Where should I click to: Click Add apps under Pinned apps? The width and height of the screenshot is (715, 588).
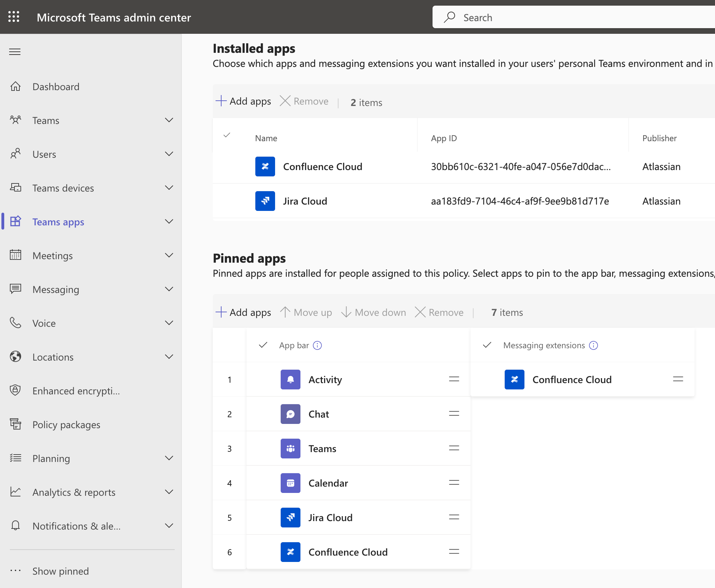pyautogui.click(x=243, y=312)
